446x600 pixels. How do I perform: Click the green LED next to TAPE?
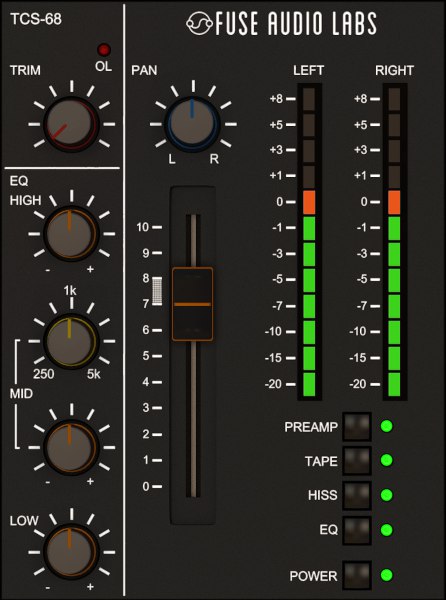387,460
